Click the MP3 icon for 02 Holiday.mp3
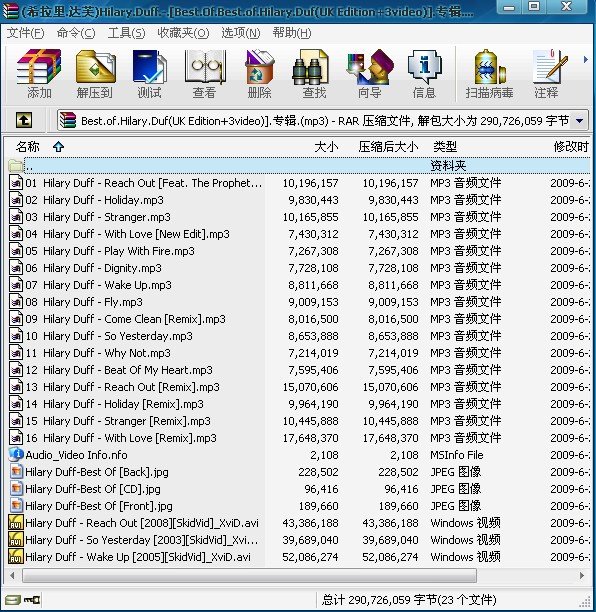 coord(16,200)
